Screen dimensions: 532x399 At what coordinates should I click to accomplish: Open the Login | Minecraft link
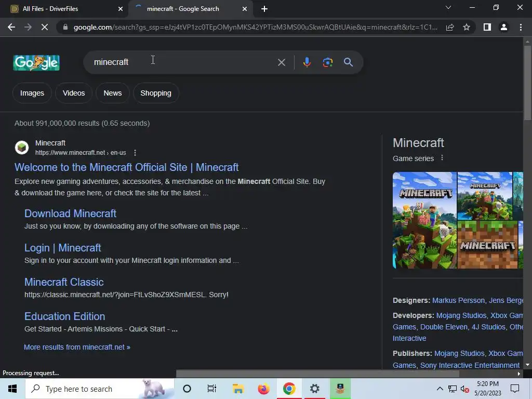coord(63,248)
